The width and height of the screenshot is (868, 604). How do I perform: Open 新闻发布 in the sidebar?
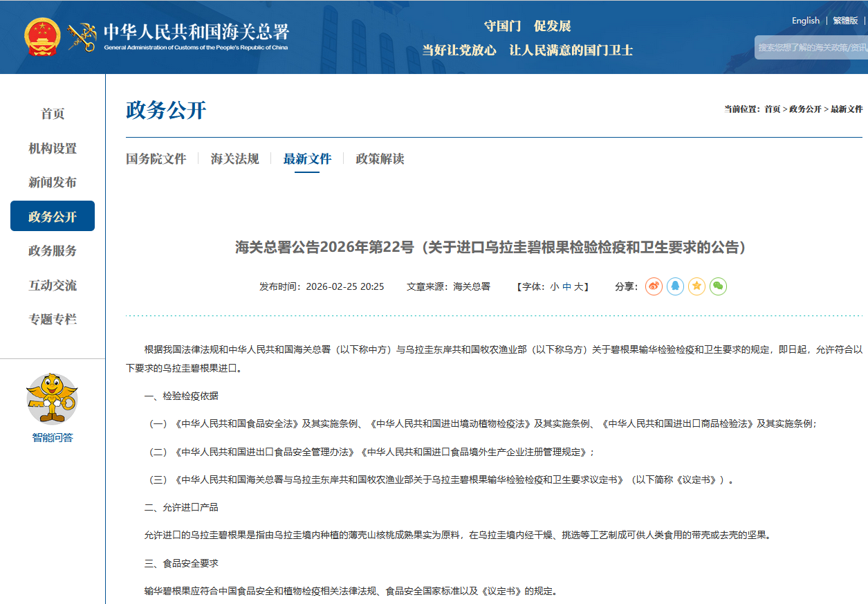[x=53, y=183]
